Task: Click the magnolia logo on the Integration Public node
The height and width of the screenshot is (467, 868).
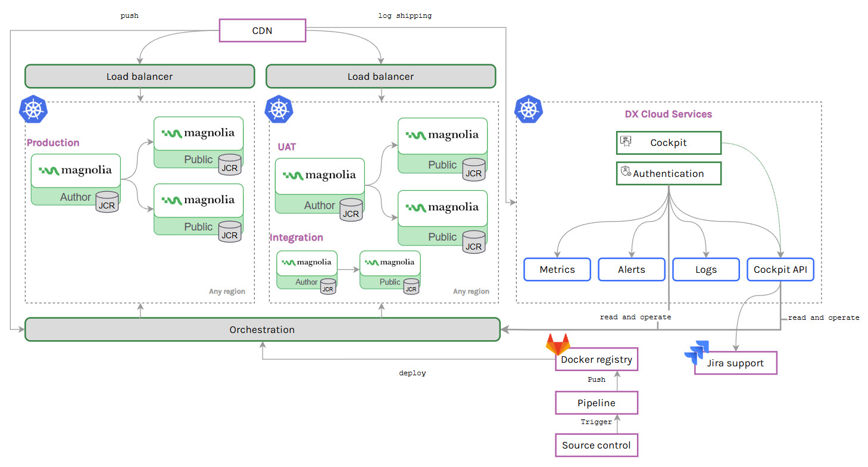Action: [390, 262]
